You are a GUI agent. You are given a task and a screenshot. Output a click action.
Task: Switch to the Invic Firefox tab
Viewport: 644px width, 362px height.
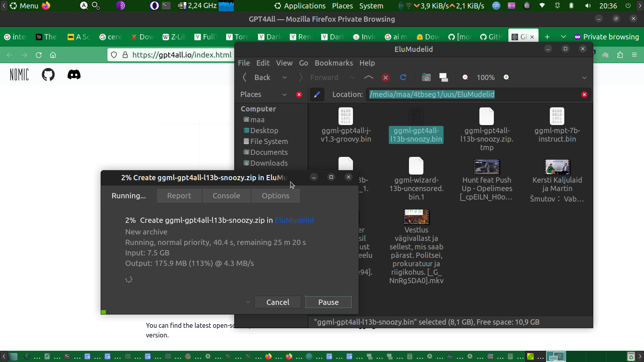click(x=364, y=37)
